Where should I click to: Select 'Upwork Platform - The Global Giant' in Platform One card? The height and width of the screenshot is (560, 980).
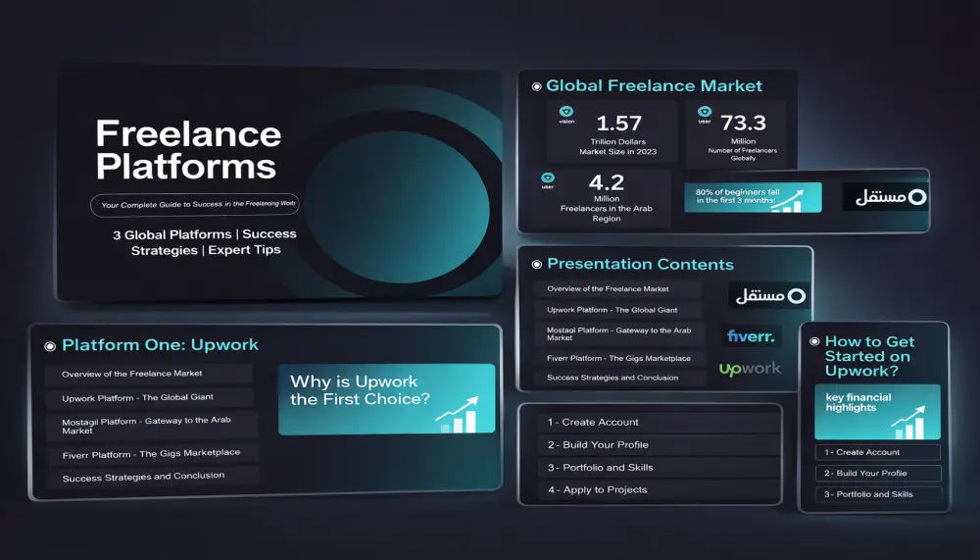pyautogui.click(x=149, y=398)
